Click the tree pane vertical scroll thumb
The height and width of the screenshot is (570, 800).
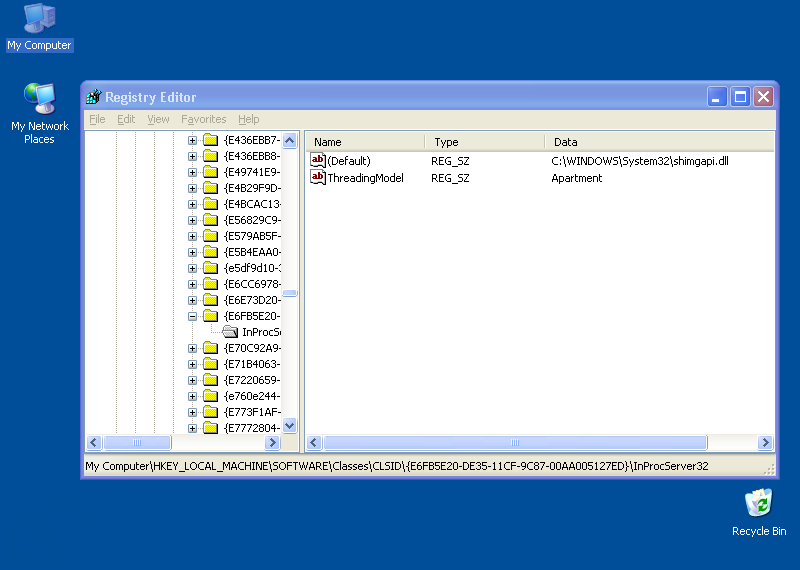[x=290, y=293]
